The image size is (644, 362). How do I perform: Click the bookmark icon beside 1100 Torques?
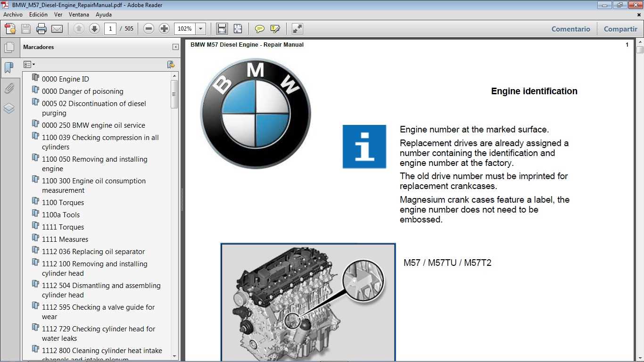(x=35, y=202)
